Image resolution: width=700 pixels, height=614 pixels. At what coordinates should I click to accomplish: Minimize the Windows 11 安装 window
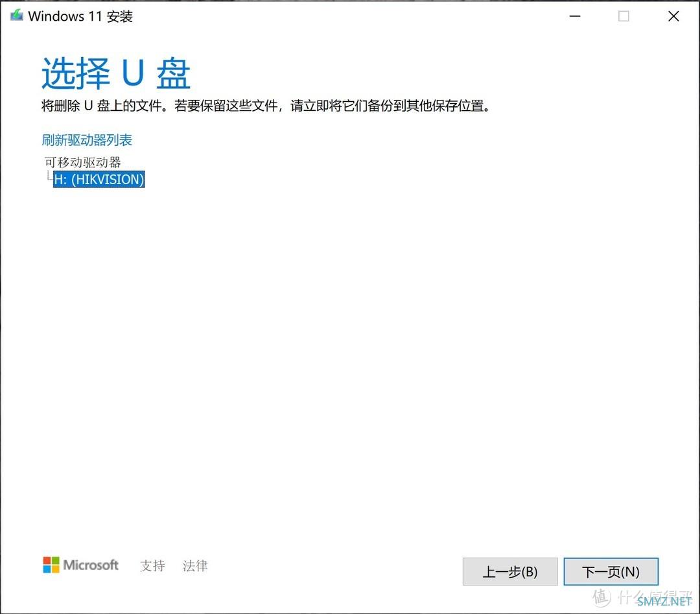click(x=574, y=16)
